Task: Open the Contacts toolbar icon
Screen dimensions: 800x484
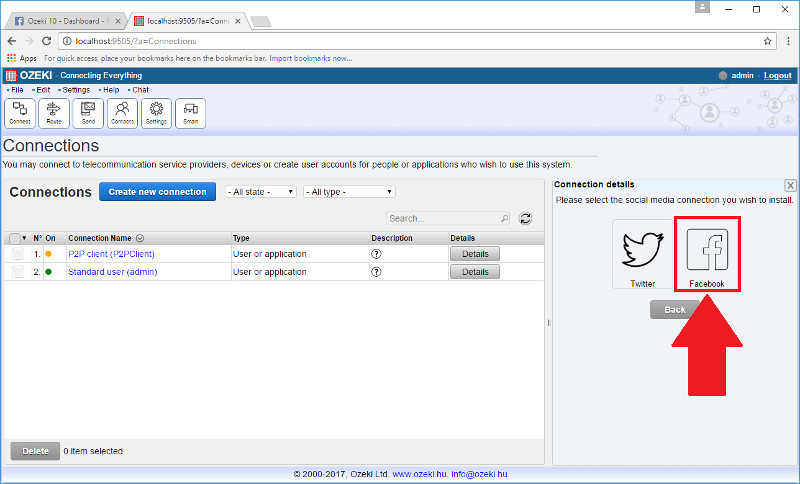Action: tap(122, 113)
